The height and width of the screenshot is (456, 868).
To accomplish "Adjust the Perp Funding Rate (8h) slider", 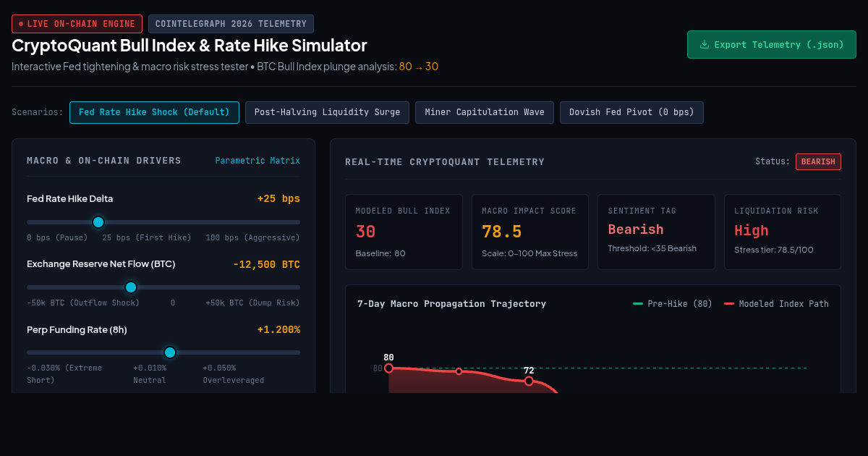I will [163, 352].
